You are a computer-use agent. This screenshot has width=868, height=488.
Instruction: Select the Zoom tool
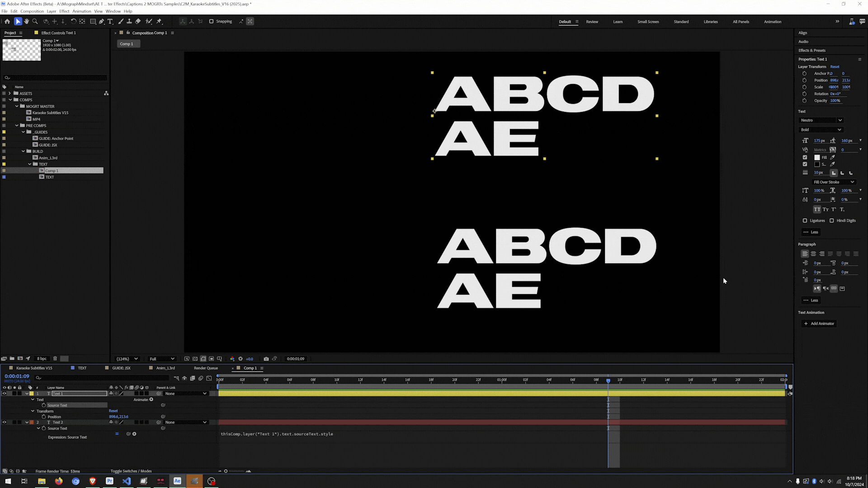point(35,21)
